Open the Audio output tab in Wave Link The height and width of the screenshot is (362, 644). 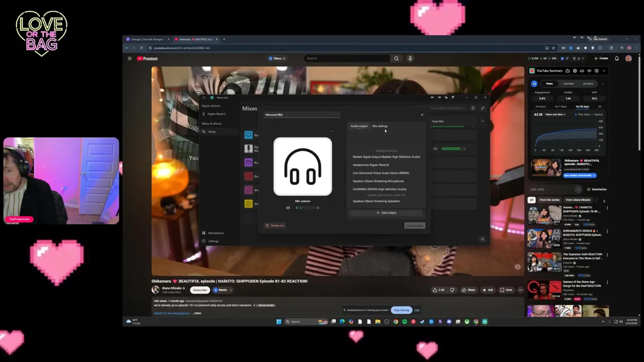pos(359,126)
